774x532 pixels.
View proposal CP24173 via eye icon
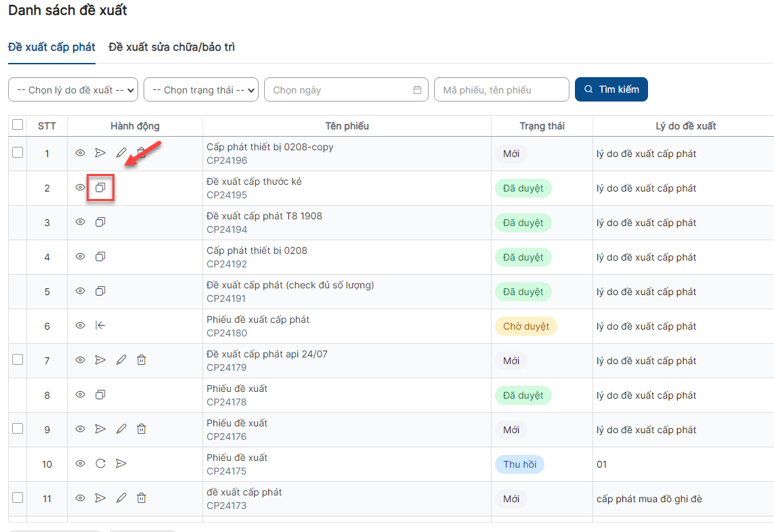(80, 498)
